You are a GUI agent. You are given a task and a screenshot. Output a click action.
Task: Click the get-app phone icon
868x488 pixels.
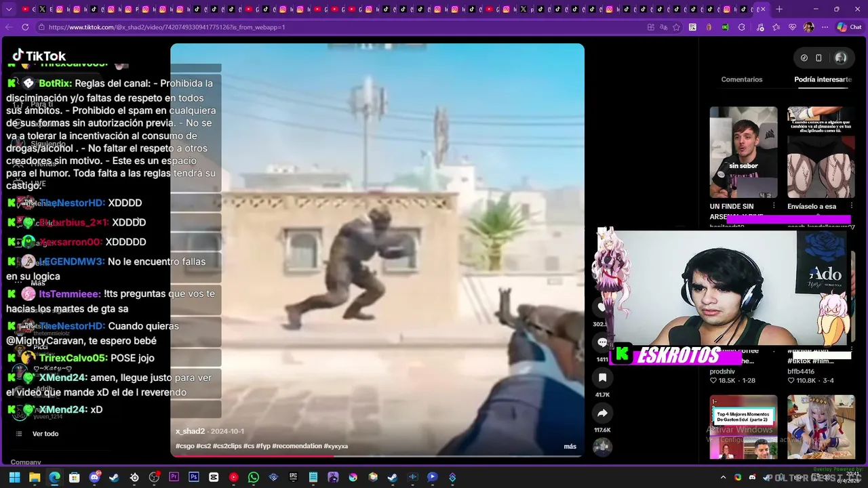pyautogui.click(x=818, y=58)
